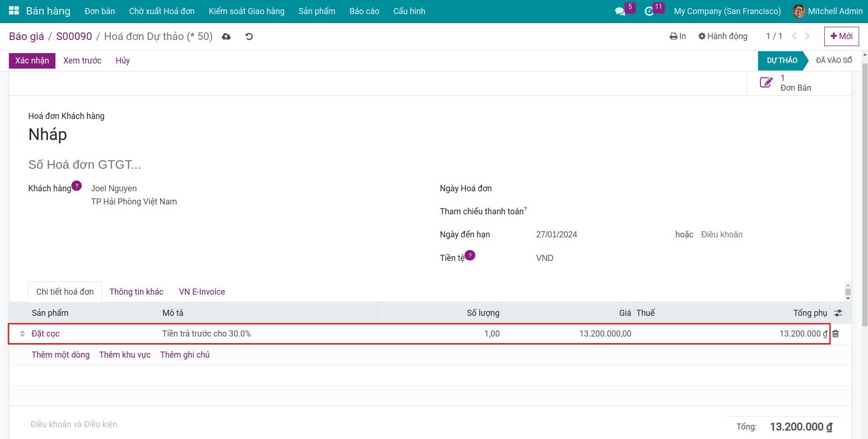The width and height of the screenshot is (868, 439).
Task: Expand the Cấu hình menu
Action: [409, 11]
